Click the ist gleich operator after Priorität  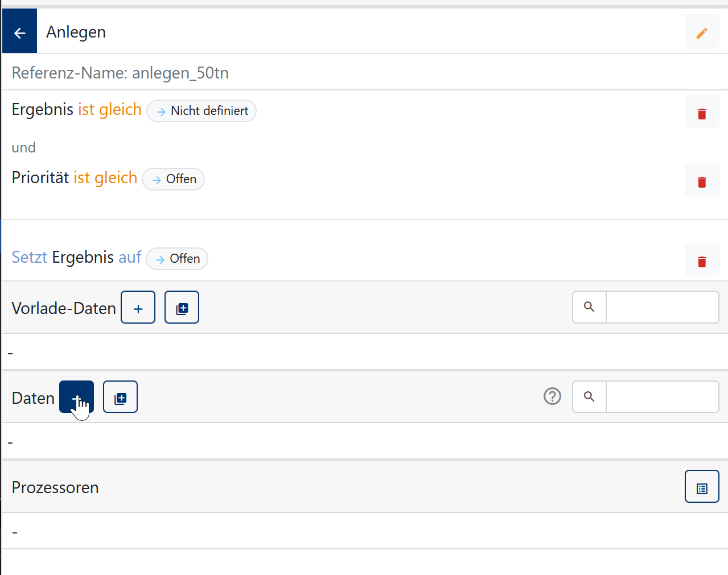[x=105, y=177]
